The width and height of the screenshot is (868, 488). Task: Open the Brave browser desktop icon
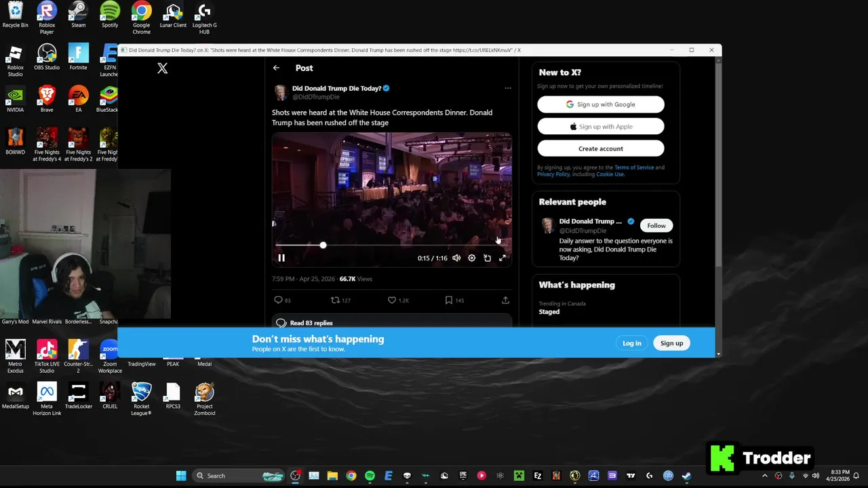(x=47, y=99)
